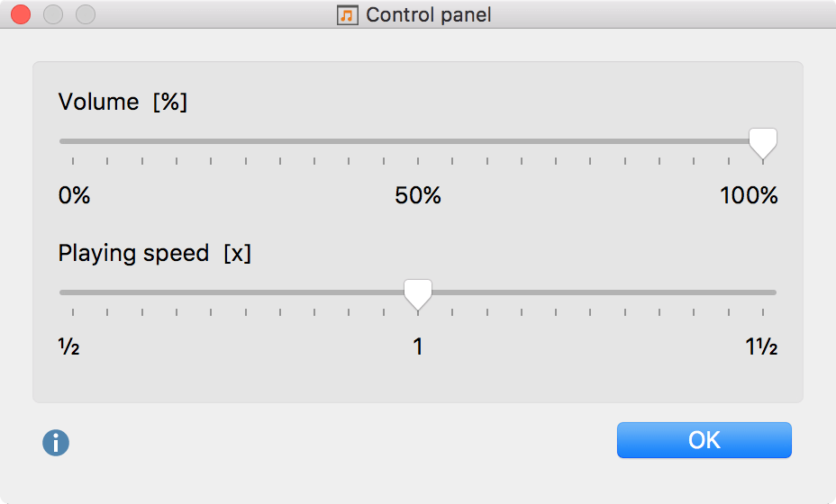This screenshot has height=504, width=836.
Task: Click the 0% volume label
Action: pos(75,195)
